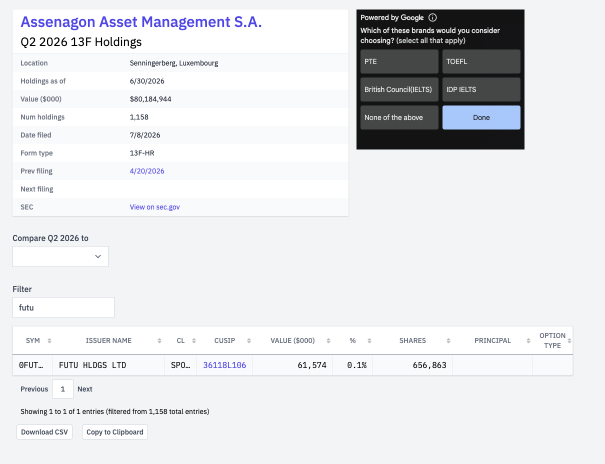Viewport: 605px width, 464px height.
Task: Select the 1,158 num holdings value
Action: pyautogui.click(x=139, y=117)
